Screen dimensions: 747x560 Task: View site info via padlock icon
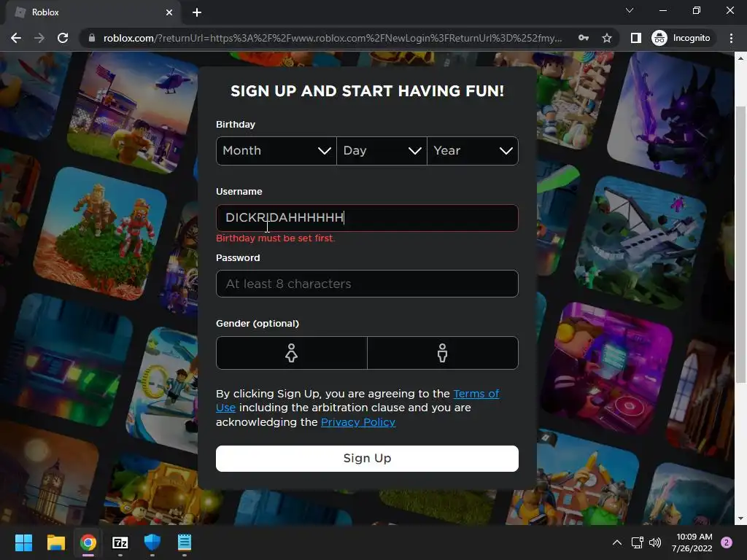coord(92,38)
